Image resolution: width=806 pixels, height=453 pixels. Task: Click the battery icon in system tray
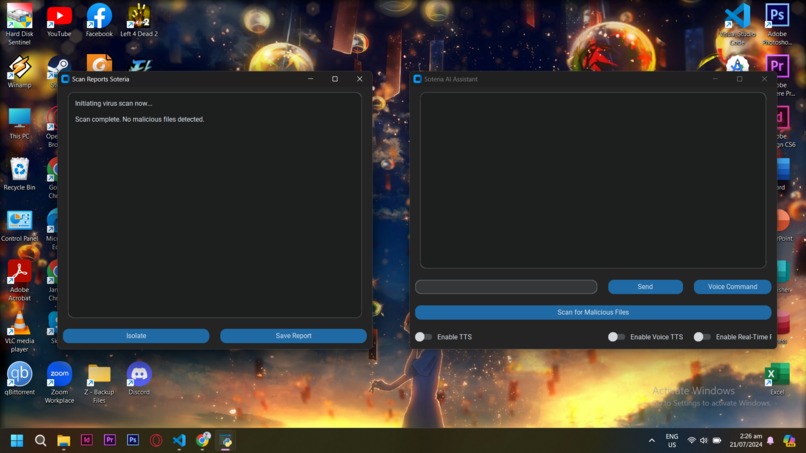coord(717,441)
